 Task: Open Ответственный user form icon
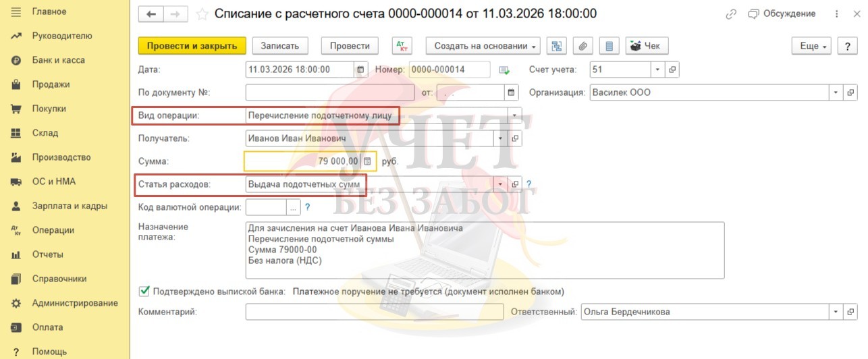click(x=849, y=312)
